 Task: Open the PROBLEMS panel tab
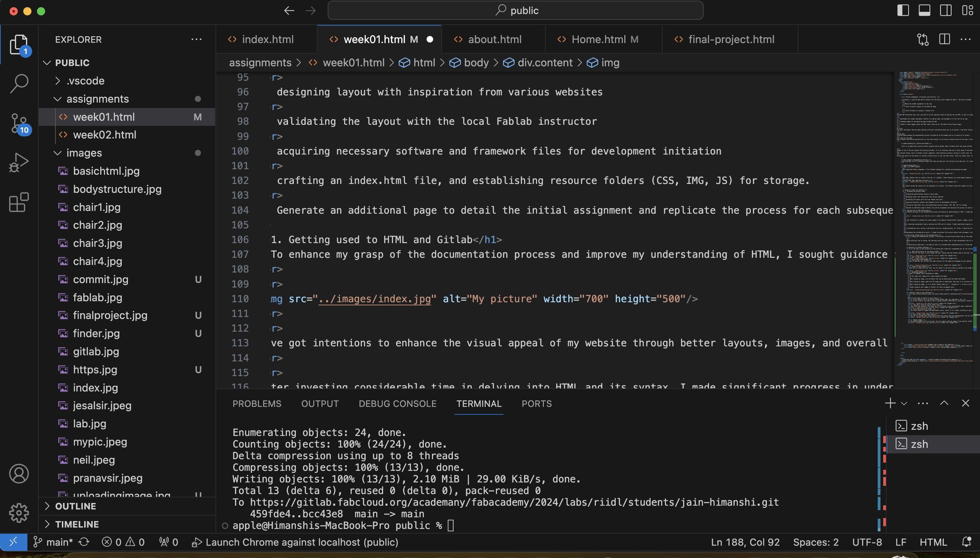[x=257, y=403]
